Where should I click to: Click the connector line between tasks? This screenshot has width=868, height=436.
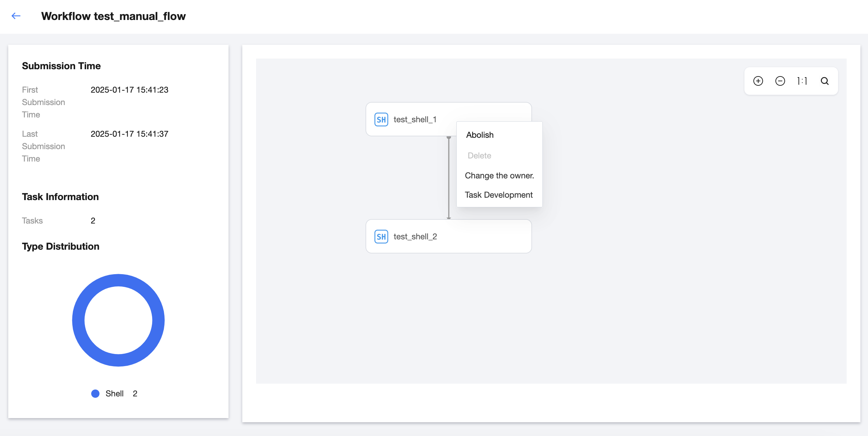(448, 178)
